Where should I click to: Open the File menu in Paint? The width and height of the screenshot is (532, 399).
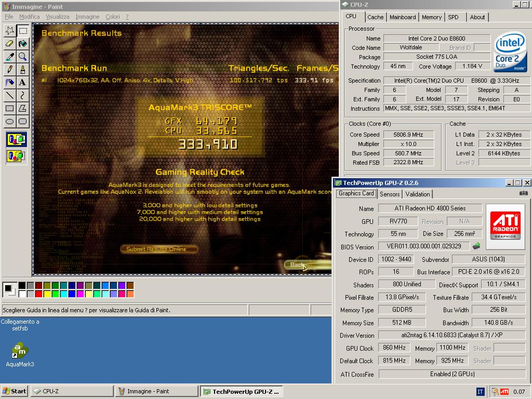[9, 17]
